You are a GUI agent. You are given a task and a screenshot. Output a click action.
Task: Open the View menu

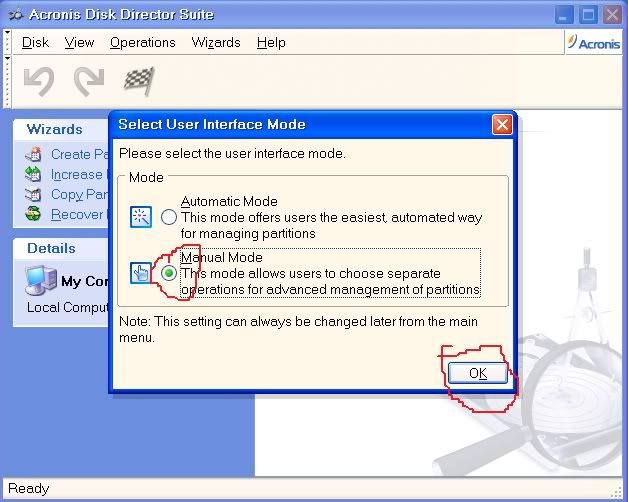point(79,42)
